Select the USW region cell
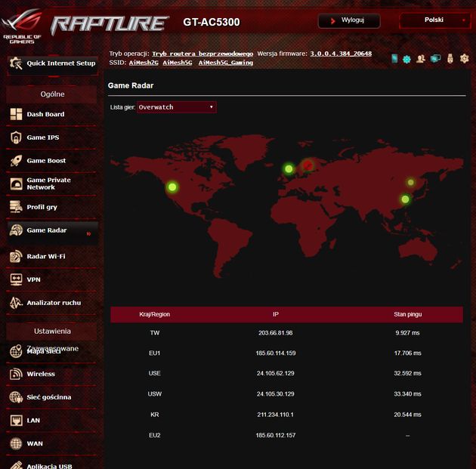Viewport: 476px width, 469px height. click(155, 393)
